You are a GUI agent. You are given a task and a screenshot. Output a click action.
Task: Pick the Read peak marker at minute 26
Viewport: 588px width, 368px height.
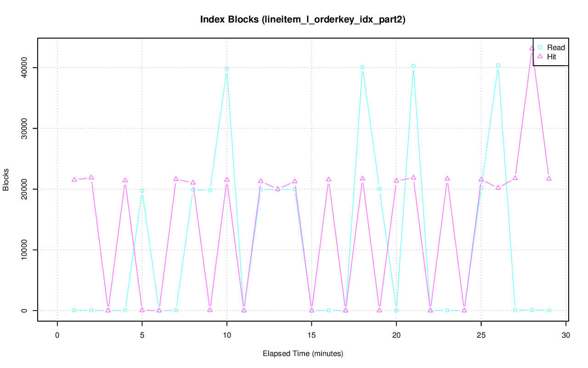pyautogui.click(x=498, y=65)
